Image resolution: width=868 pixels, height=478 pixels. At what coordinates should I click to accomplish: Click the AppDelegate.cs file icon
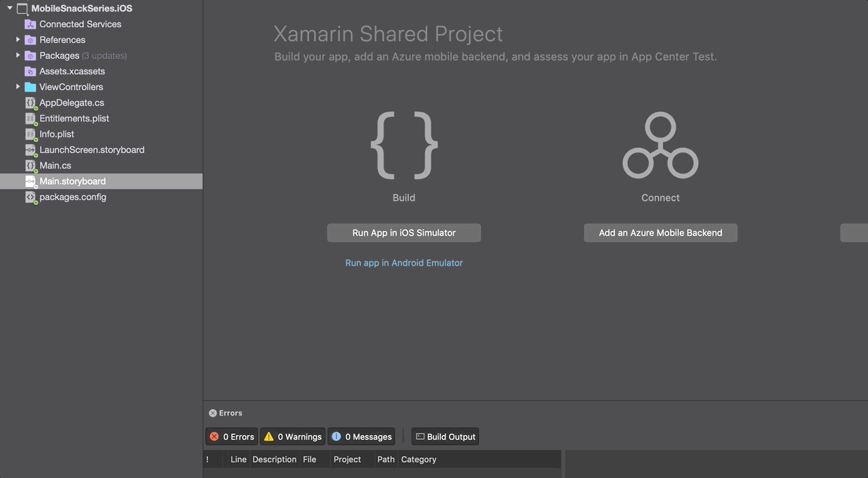pos(30,103)
